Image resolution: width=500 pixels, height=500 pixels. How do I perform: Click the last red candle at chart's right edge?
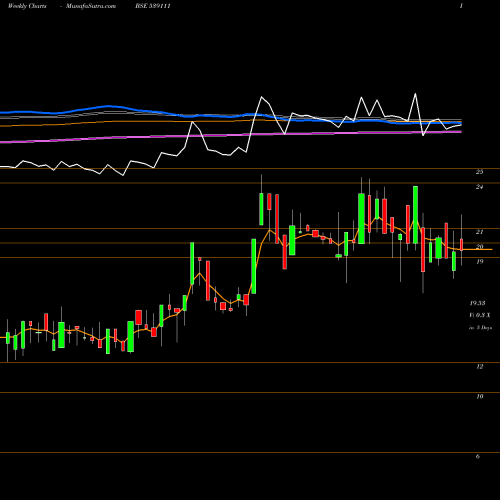coord(462,245)
